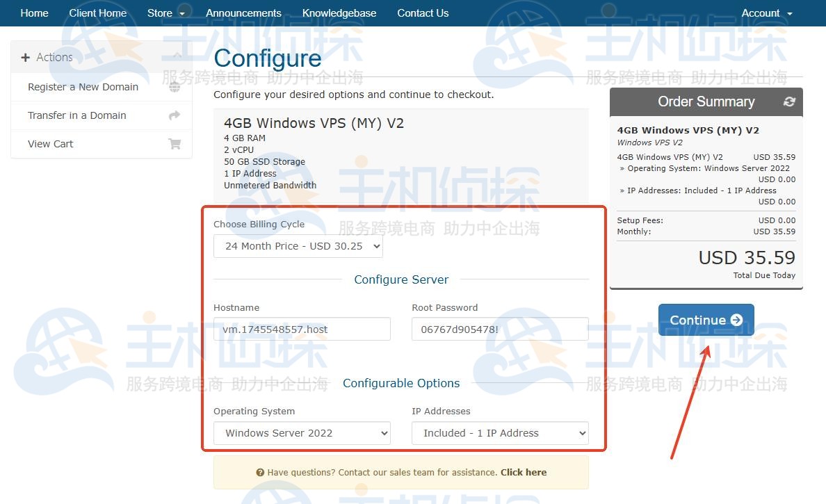Go to the Home page
826x504 pixels.
34,13
